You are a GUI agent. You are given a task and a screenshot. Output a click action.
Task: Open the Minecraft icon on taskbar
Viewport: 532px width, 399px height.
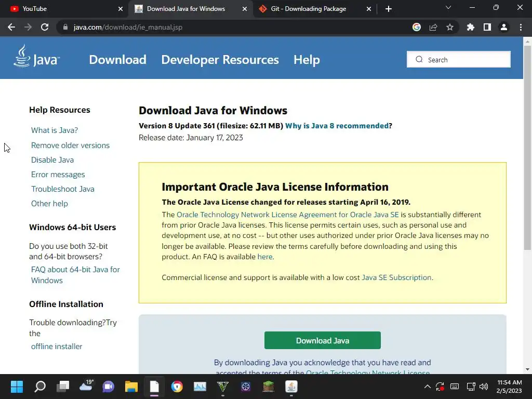[x=269, y=387]
